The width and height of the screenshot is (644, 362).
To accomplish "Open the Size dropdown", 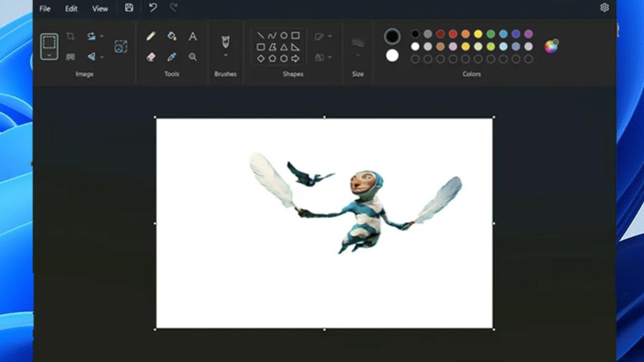I will click(357, 54).
